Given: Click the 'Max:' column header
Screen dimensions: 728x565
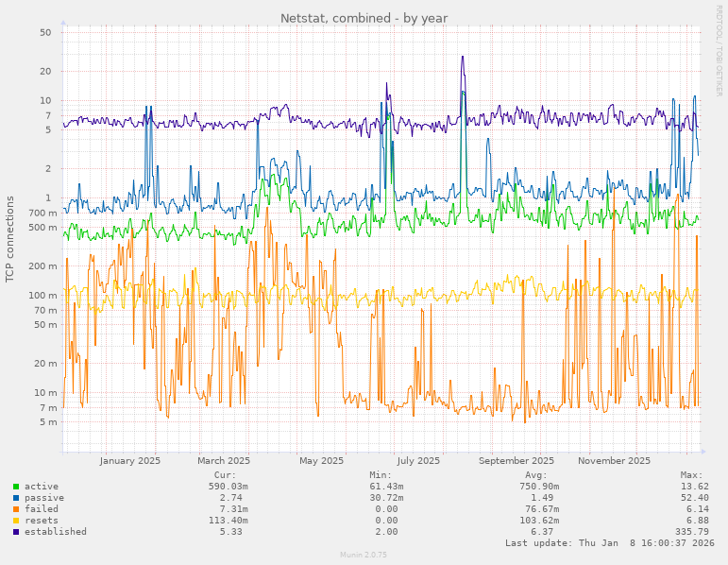Looking at the screenshot, I should [x=692, y=475].
